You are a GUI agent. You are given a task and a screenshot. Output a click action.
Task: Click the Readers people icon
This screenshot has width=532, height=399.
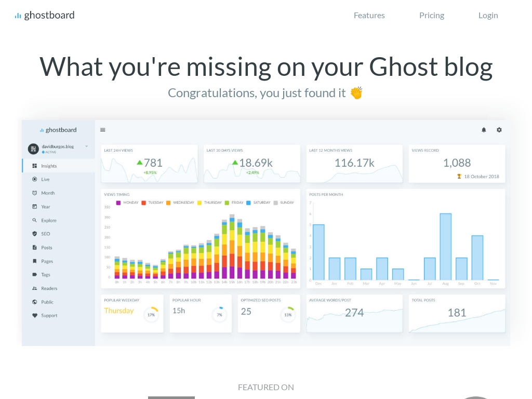pos(35,288)
